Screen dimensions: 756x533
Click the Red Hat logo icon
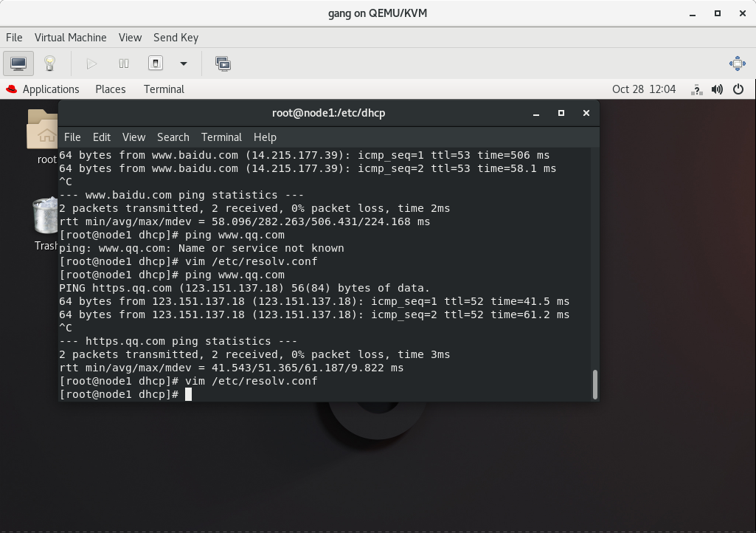click(x=11, y=89)
